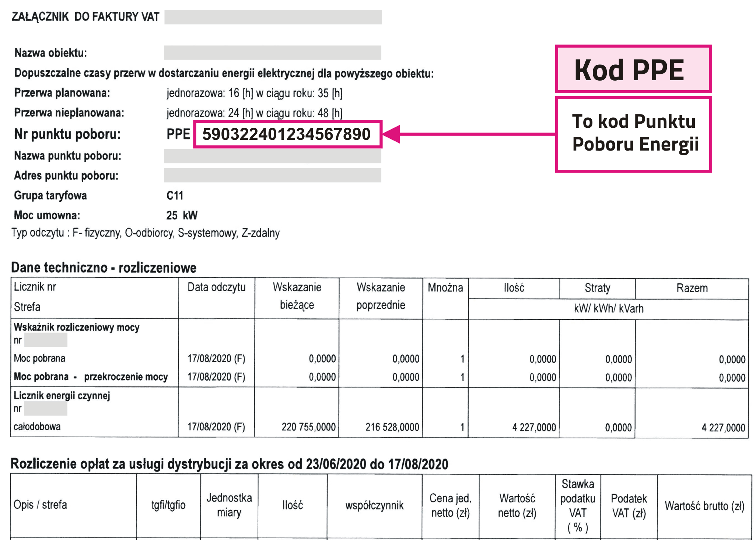This screenshot has height=540, width=756.
Task: Click the 'współczynnik' column header
Action: (x=374, y=505)
